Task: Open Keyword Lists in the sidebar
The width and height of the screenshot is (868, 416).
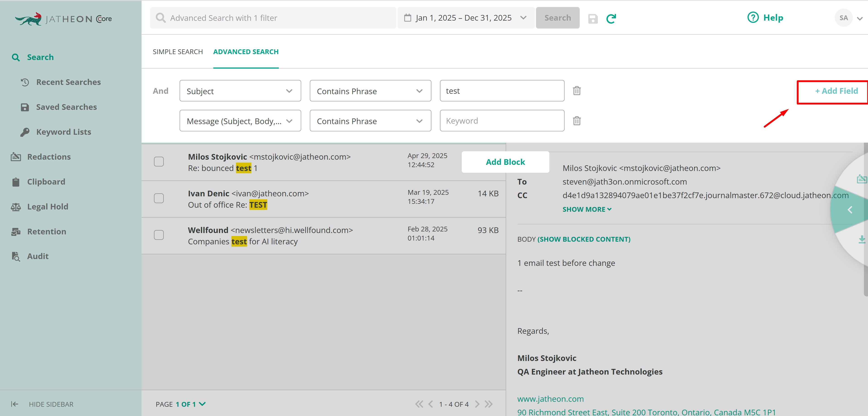Action: tap(64, 132)
